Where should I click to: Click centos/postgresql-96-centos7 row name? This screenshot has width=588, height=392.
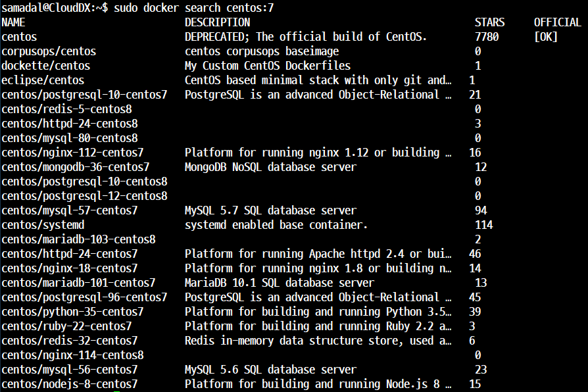[84, 297]
